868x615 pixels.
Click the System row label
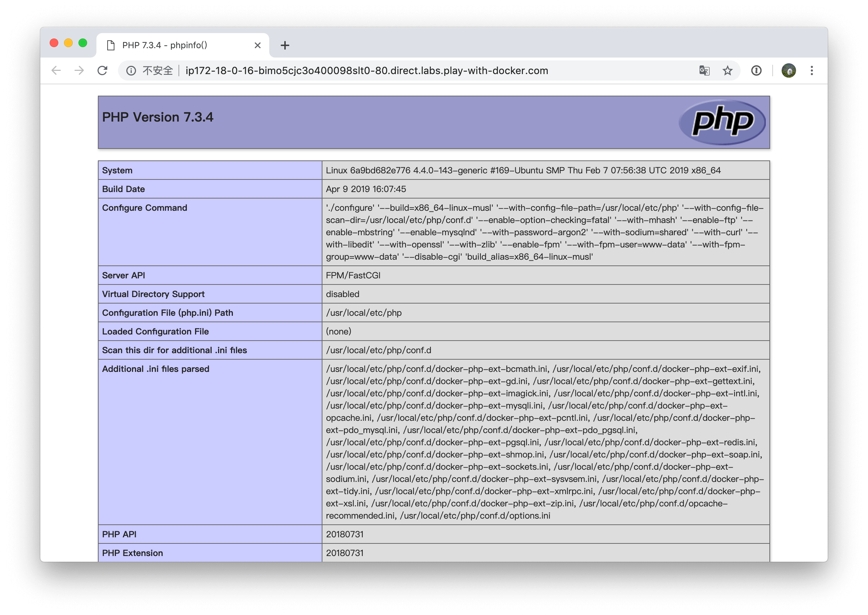pyautogui.click(x=117, y=170)
